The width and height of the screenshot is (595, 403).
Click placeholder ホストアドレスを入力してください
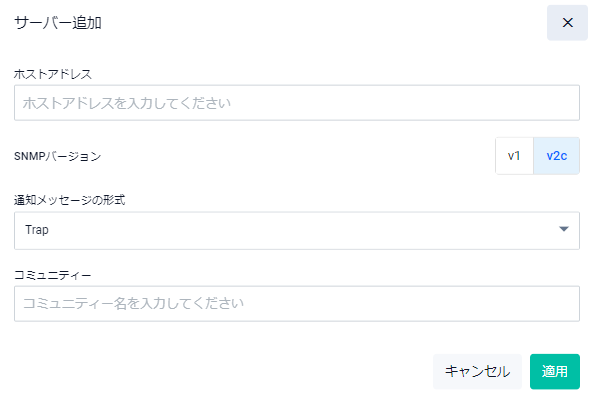click(127, 103)
